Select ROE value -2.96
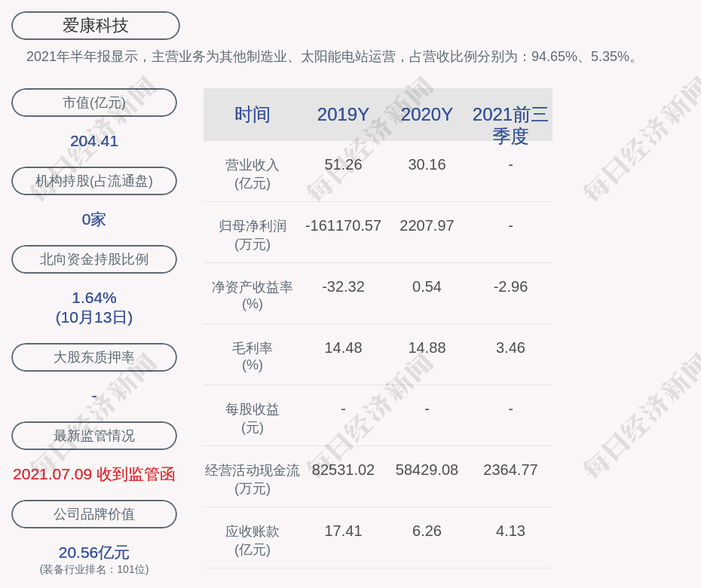The image size is (701, 588). click(x=510, y=286)
